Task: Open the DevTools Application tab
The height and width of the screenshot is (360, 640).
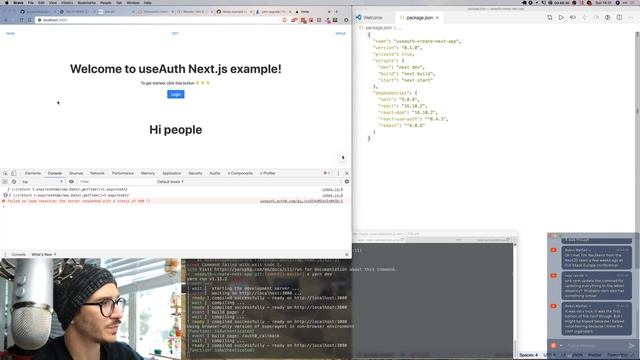Action: [171, 173]
